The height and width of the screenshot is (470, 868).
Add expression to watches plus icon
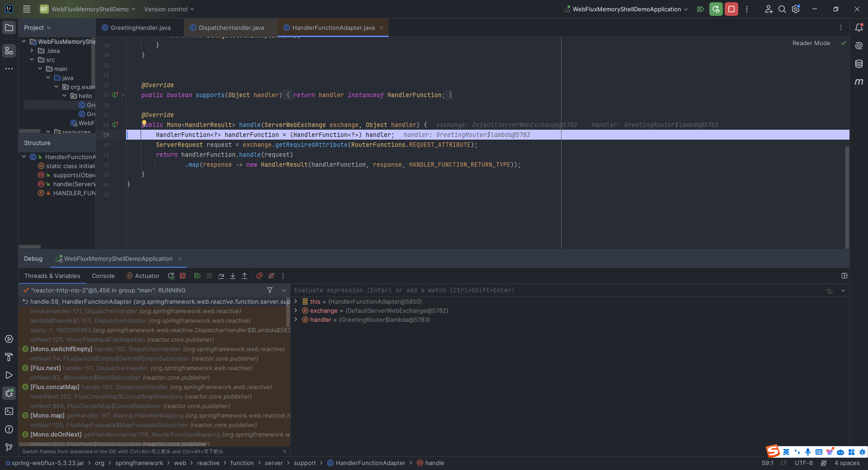830,291
